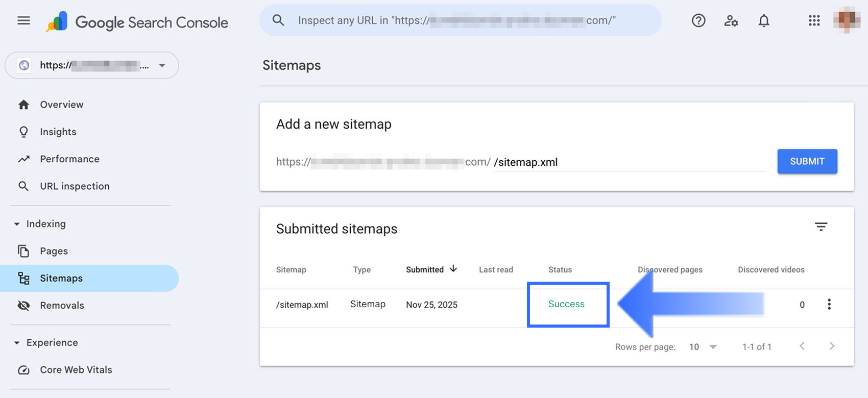This screenshot has width=868, height=398.
Task: Open the main hamburger menu
Action: click(23, 21)
